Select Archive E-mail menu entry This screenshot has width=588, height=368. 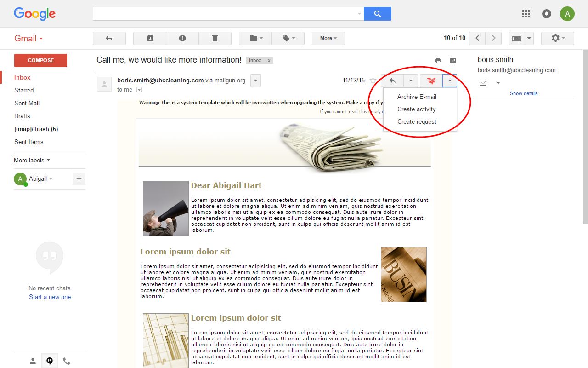coord(417,97)
